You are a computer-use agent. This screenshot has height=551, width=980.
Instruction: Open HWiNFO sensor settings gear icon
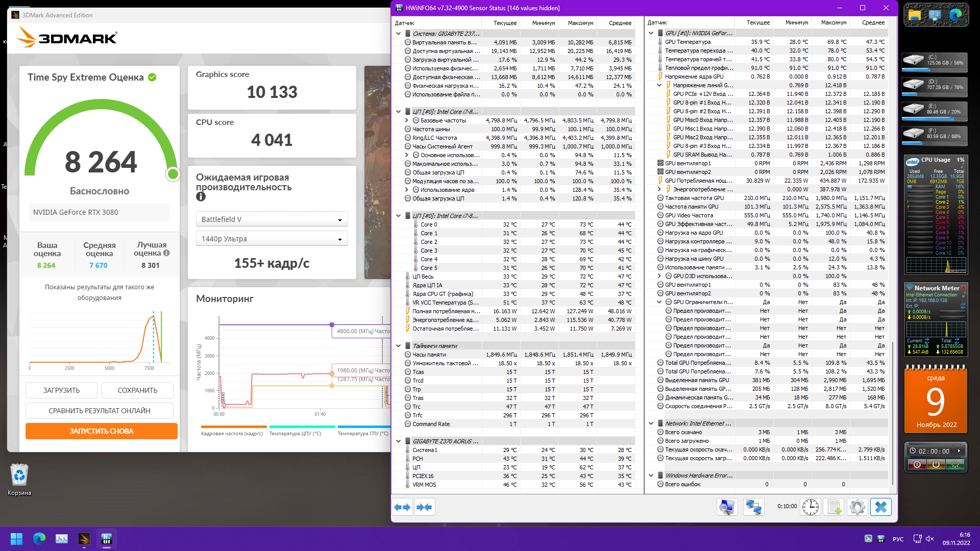pos(857,507)
